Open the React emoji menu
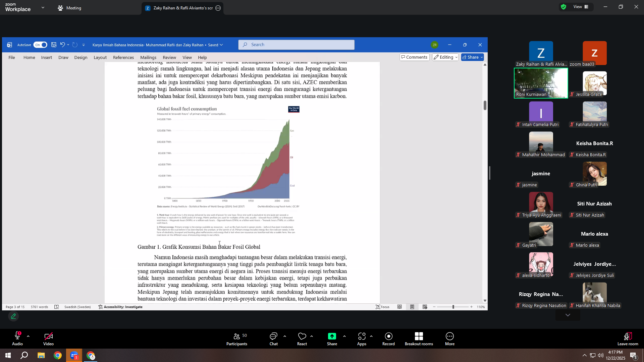This screenshot has width=644, height=362. tap(302, 339)
